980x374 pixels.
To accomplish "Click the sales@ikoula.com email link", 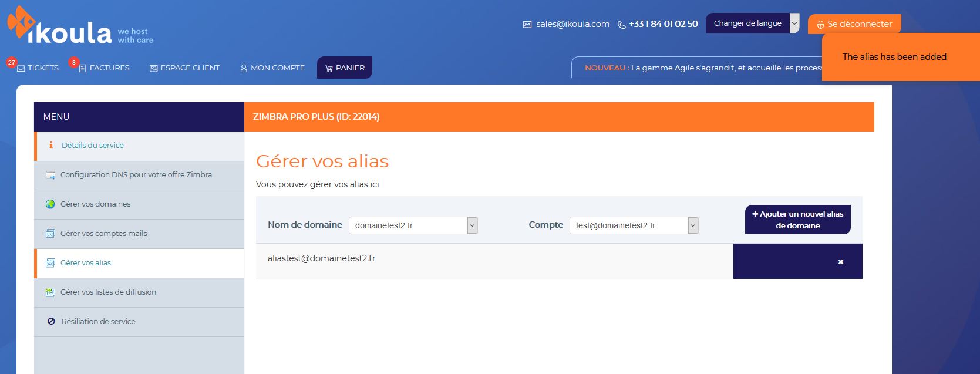I will coord(572,24).
